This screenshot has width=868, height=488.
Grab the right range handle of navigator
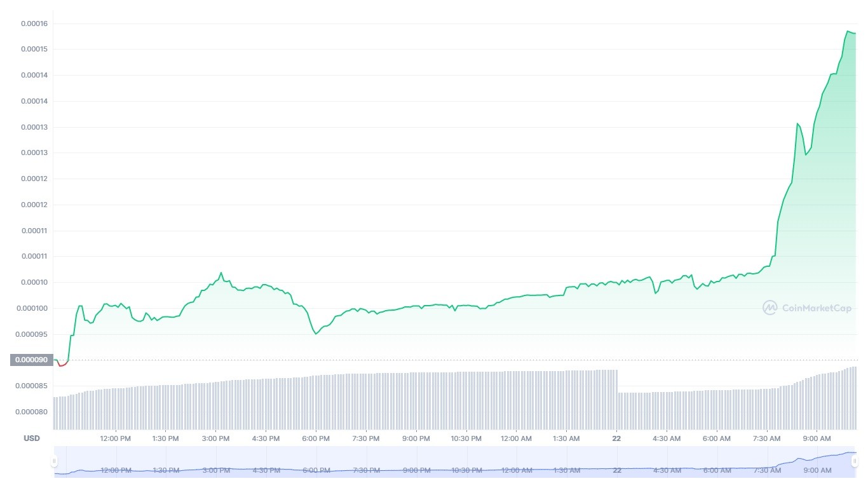pos(855,461)
